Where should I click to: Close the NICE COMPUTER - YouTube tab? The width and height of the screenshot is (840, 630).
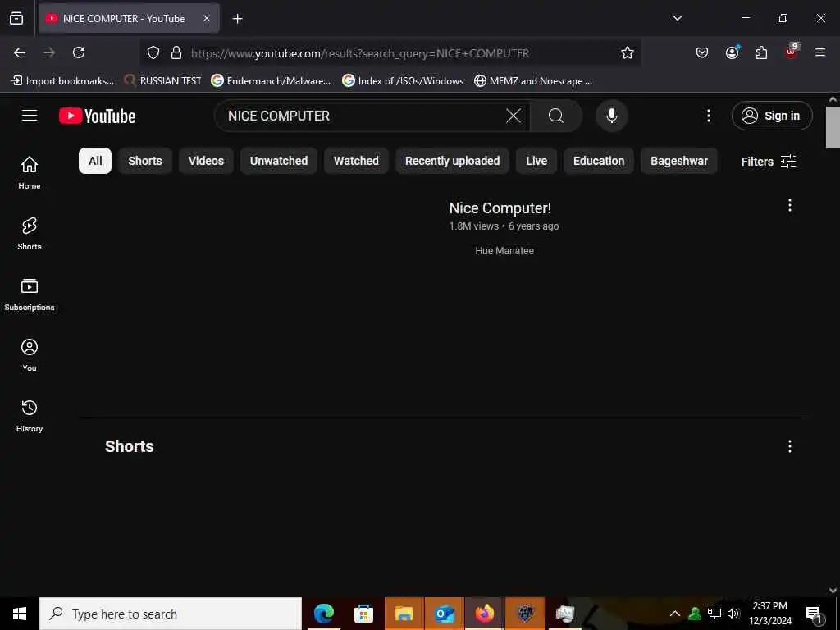[207, 18]
